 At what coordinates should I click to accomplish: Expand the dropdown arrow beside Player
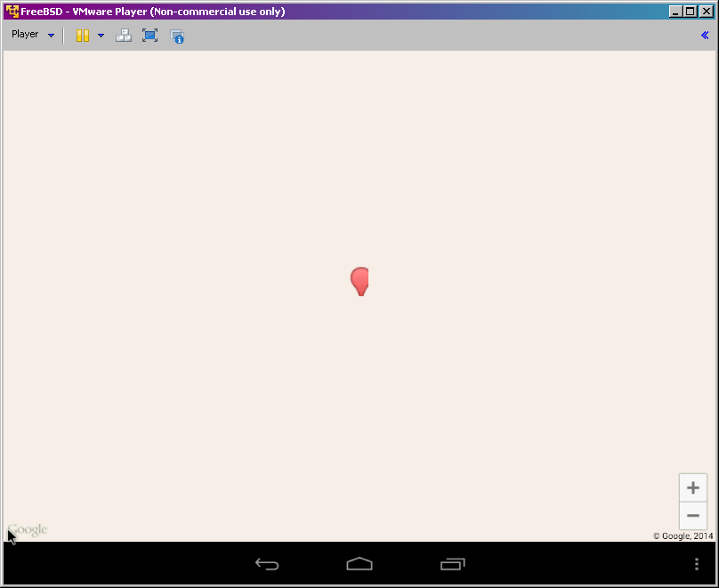pos(51,36)
